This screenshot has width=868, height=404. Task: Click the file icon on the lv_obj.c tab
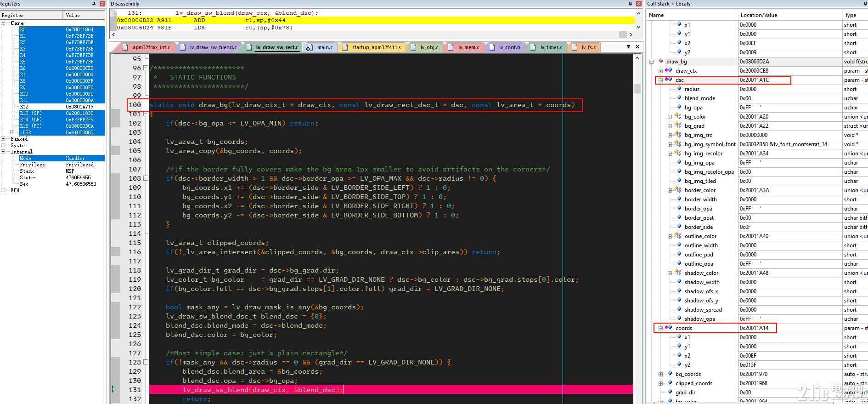coord(413,47)
